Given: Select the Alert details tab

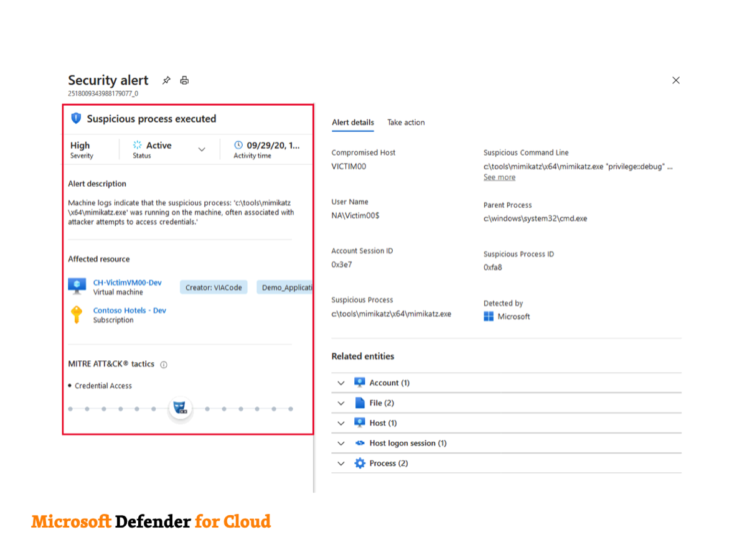Looking at the screenshot, I should coord(353,123).
